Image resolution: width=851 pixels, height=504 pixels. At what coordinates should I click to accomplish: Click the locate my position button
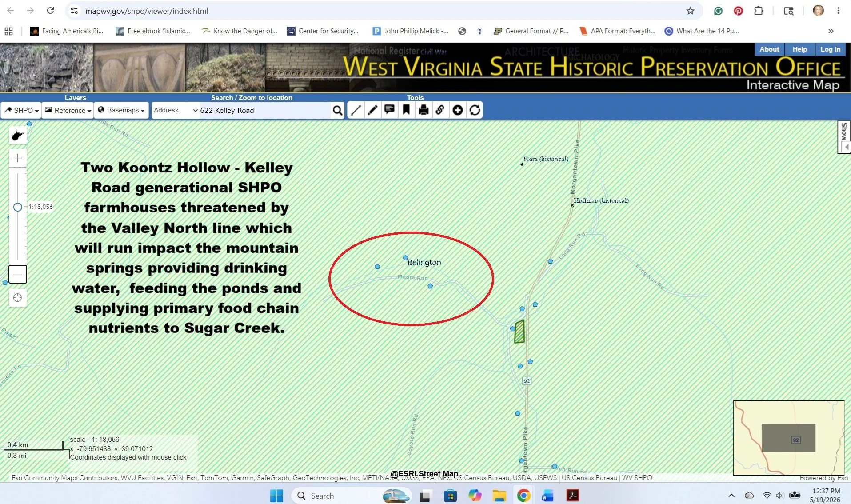[x=18, y=298]
